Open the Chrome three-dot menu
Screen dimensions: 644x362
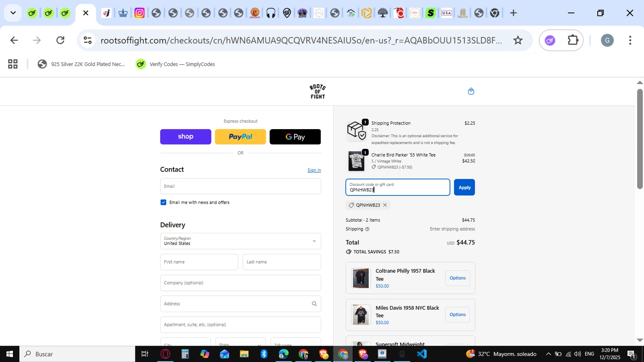click(x=630, y=40)
